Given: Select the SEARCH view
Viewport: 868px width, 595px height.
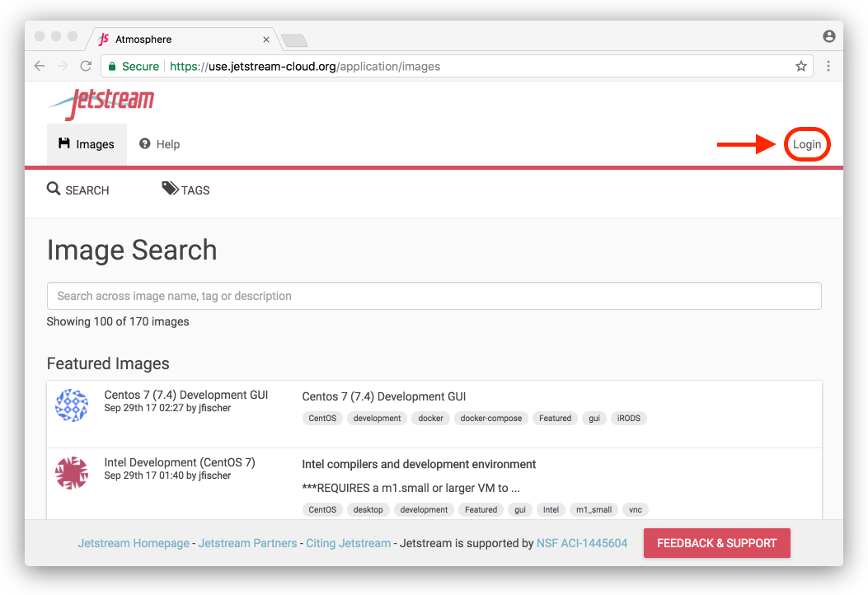Looking at the screenshot, I should pyautogui.click(x=78, y=190).
